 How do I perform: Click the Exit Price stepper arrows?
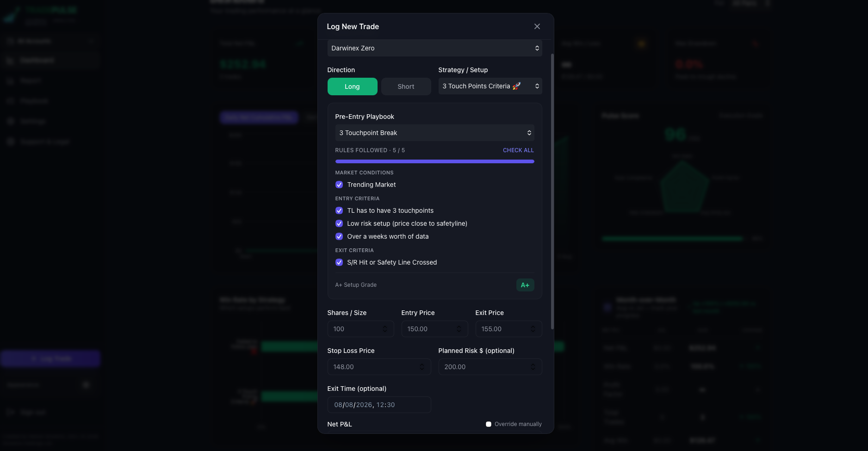pyautogui.click(x=533, y=329)
